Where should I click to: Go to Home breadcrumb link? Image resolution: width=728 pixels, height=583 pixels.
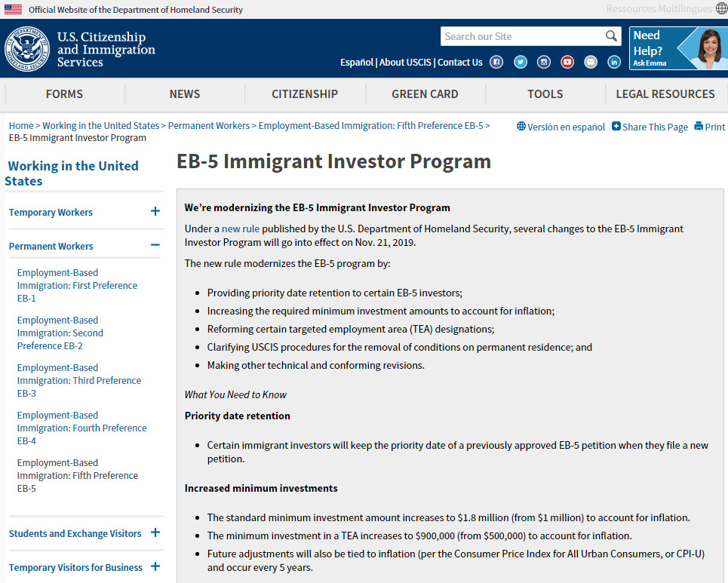tap(21, 126)
